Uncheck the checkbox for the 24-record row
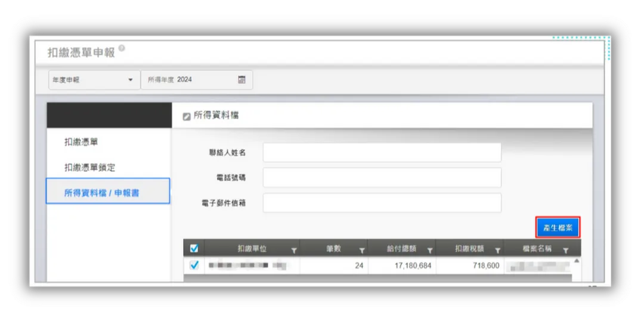The width and height of the screenshot is (644, 321). (194, 266)
